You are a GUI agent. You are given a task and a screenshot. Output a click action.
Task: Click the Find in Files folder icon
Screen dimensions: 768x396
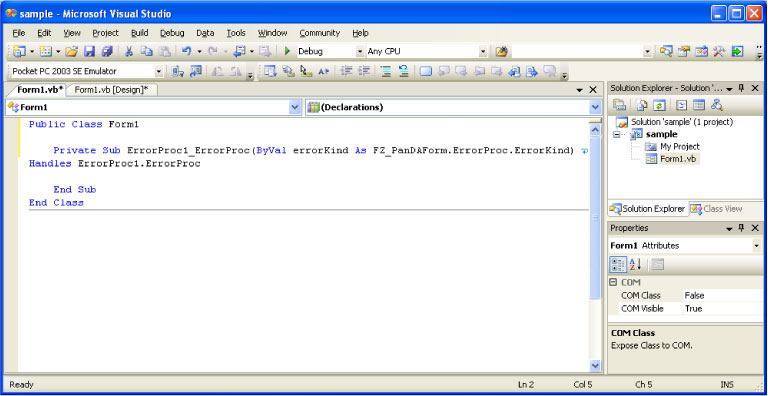[501, 51]
